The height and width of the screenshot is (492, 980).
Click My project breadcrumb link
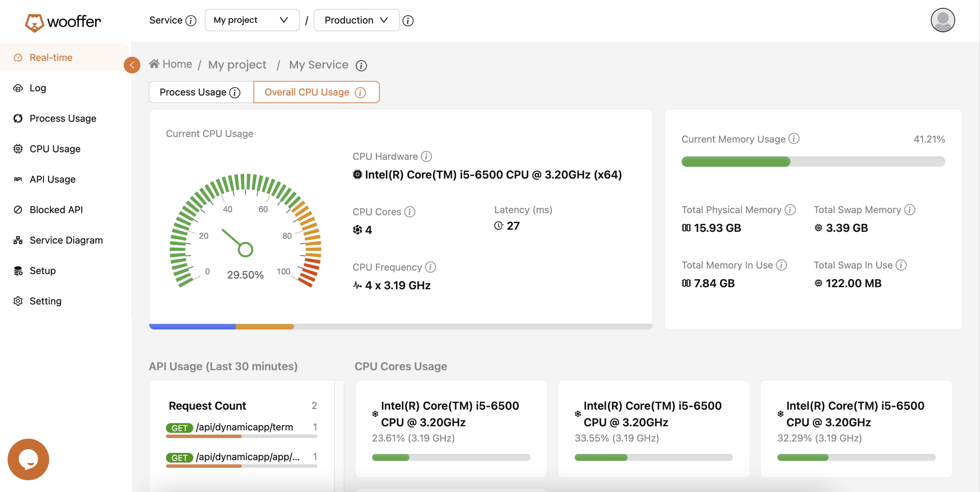pyautogui.click(x=237, y=65)
